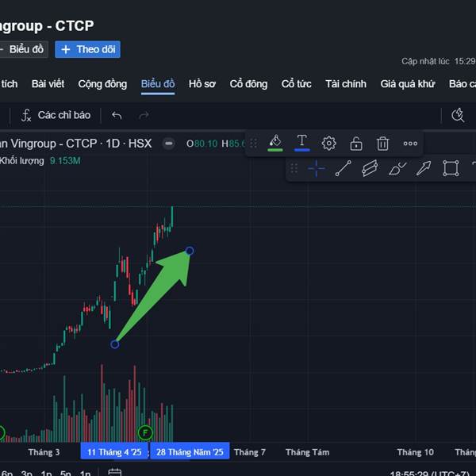Click the arrow's upper end anchor point
This screenshot has height=476, width=476.
click(190, 251)
